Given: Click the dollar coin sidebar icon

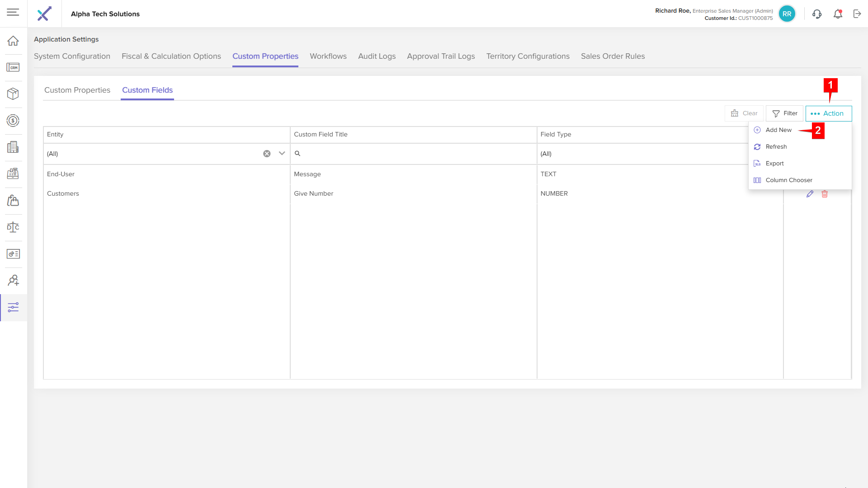Looking at the screenshot, I should click(x=13, y=121).
